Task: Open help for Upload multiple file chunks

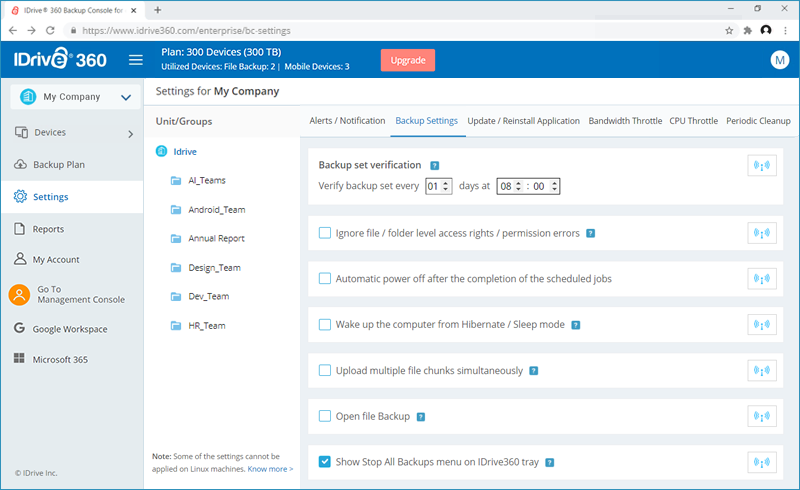Action: (x=534, y=371)
